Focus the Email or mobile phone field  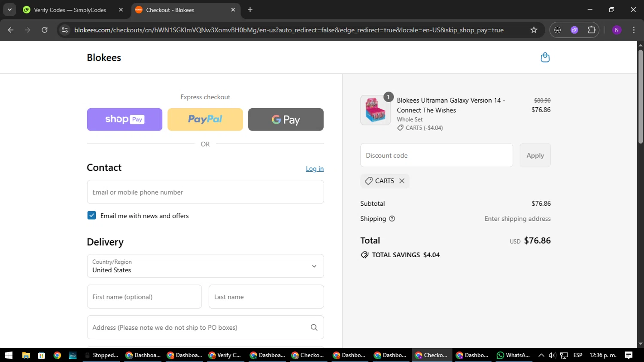pyautogui.click(x=205, y=192)
